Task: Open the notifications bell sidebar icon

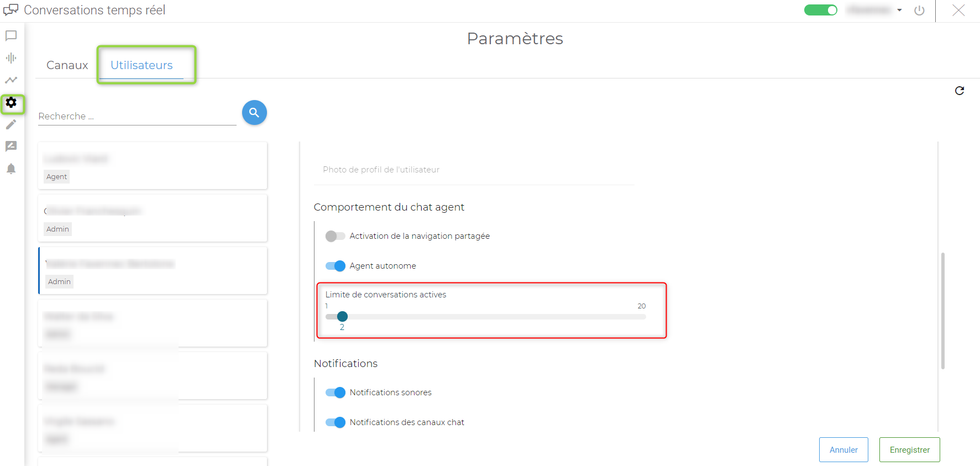Action: tap(11, 169)
